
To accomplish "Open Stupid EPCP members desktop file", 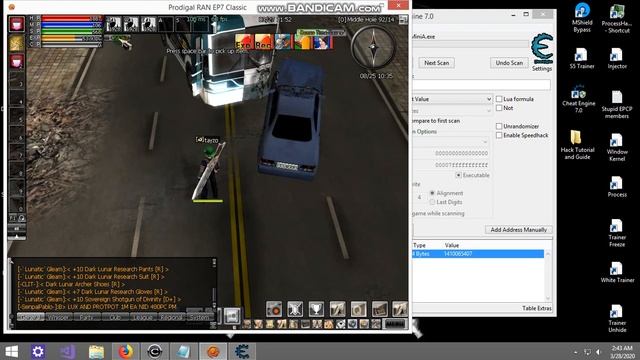I will (617, 104).
